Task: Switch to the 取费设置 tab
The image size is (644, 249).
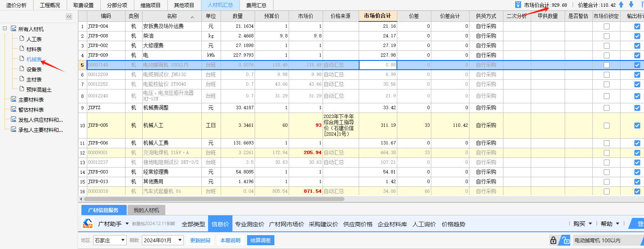Action: 83,5
